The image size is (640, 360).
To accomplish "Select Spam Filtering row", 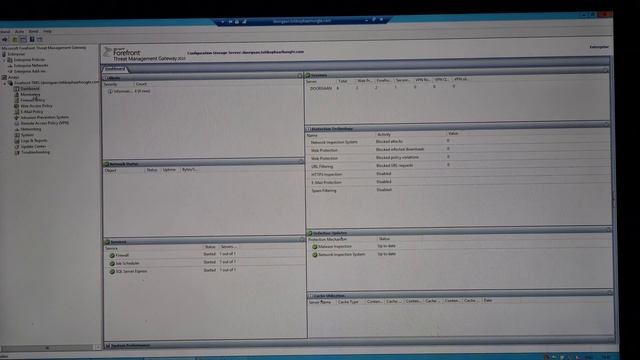I will [x=457, y=190].
